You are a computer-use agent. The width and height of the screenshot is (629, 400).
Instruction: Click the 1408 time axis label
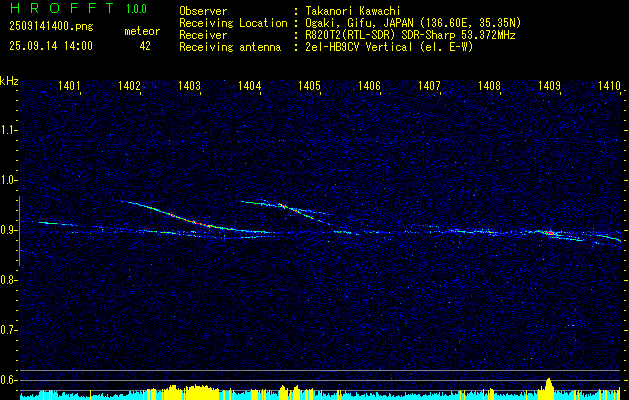pos(489,85)
